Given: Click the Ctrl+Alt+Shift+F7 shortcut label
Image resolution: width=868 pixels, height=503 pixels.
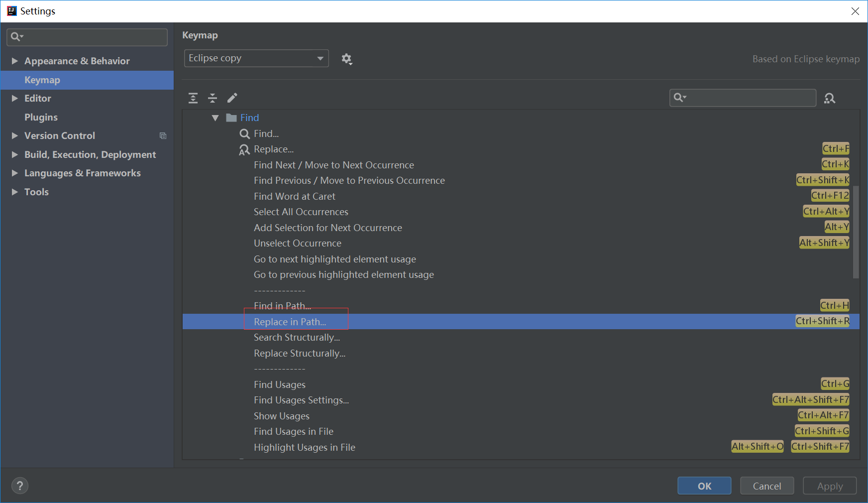Looking at the screenshot, I should click(x=811, y=399).
